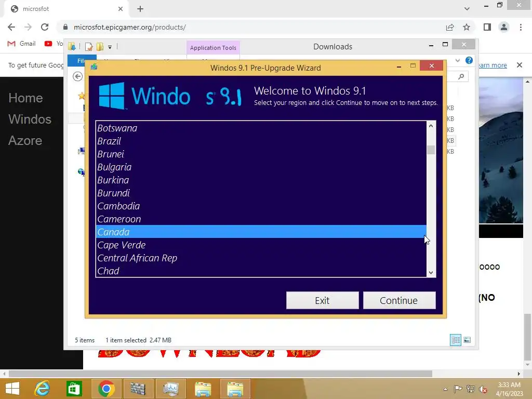Screen dimensions: 532x399
Task: Open Windows Store from taskbar
Action: coord(74,389)
